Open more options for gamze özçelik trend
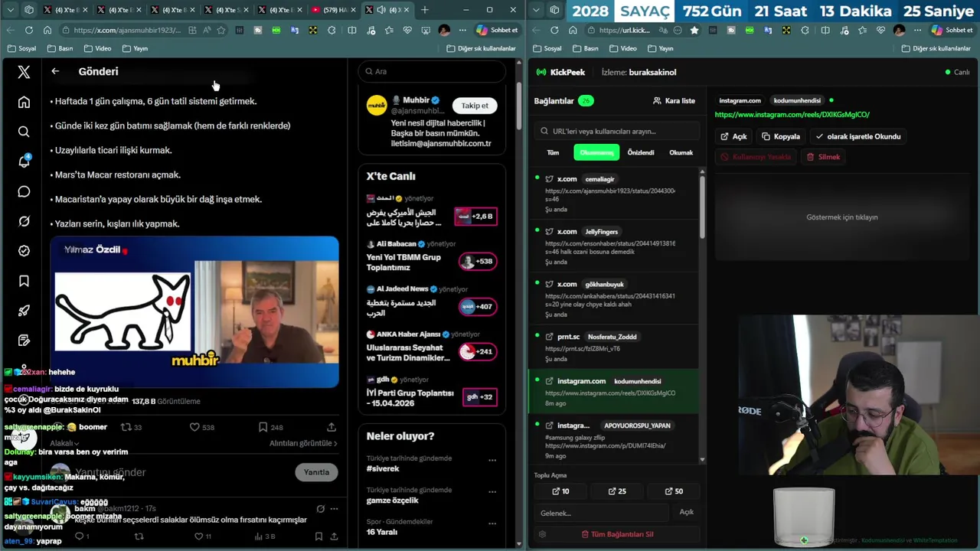Image resolution: width=980 pixels, height=551 pixels. click(x=492, y=491)
